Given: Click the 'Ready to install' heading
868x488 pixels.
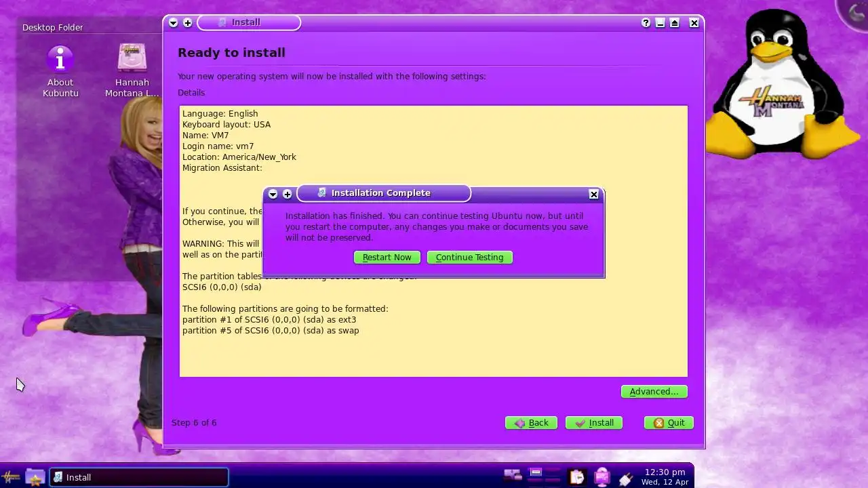Looking at the screenshot, I should (231, 53).
